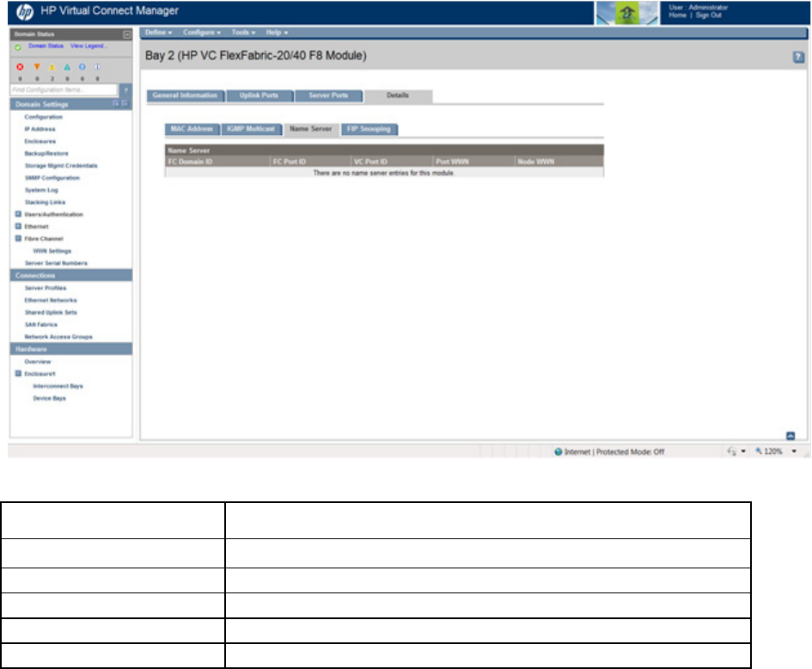The image size is (812, 669).
Task: Open the Ethernet Networks item
Action: point(51,301)
